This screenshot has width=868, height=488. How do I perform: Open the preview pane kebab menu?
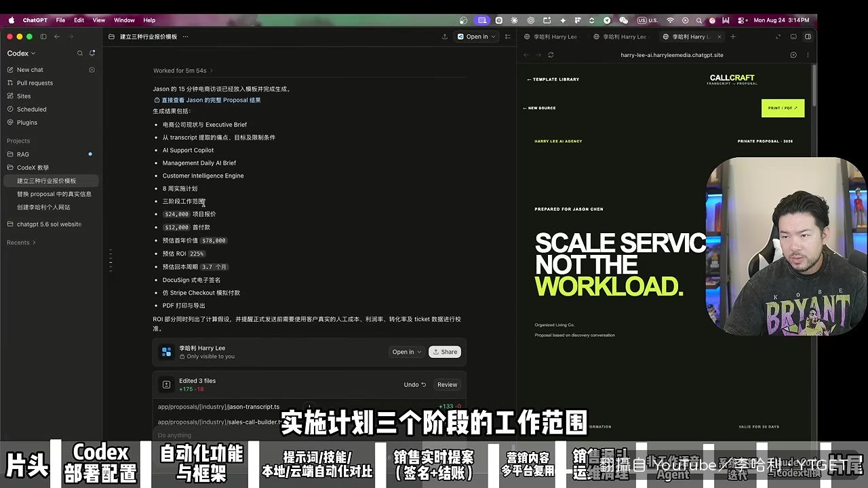[807, 55]
